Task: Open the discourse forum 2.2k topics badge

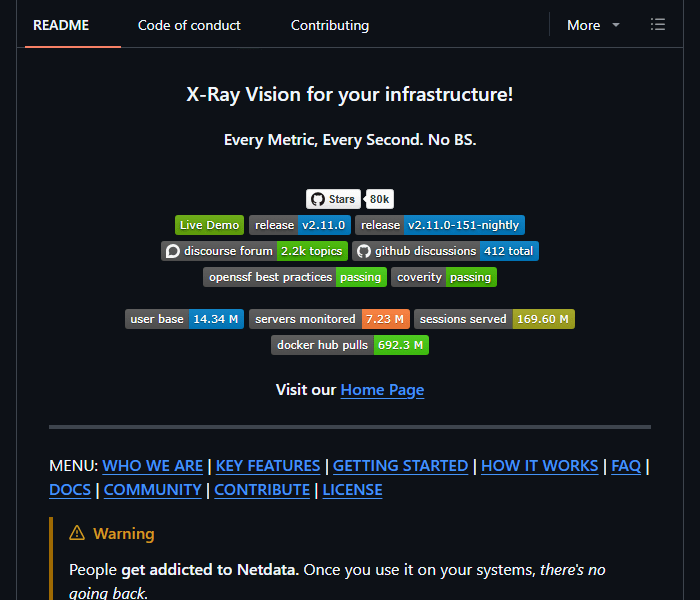Action: pos(254,251)
